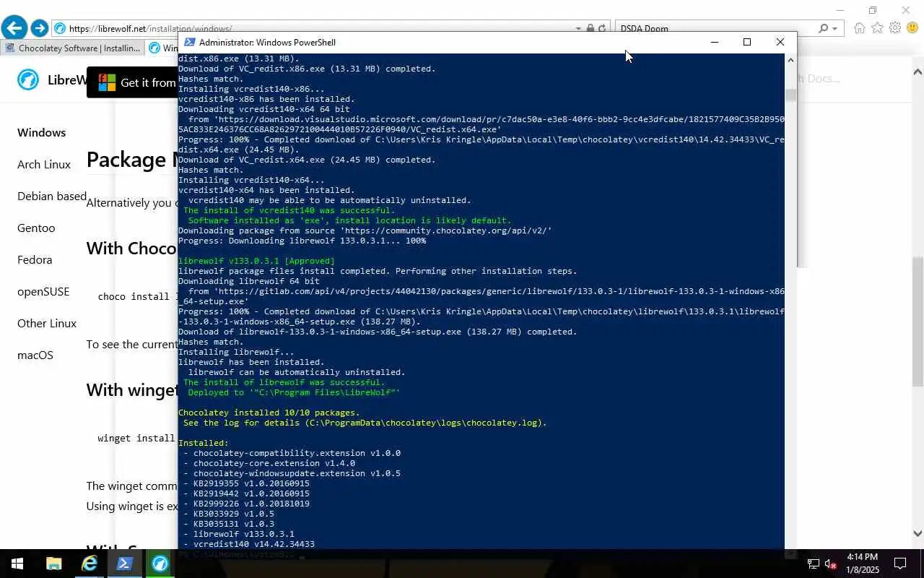Screen dimensions: 924x578
Task: Switch to the Chocolatey Software tab
Action: (x=72, y=48)
